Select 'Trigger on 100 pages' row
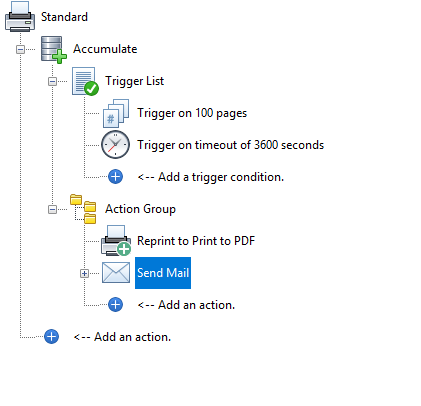Image resolution: width=421 pixels, height=406 pixels. (x=192, y=113)
